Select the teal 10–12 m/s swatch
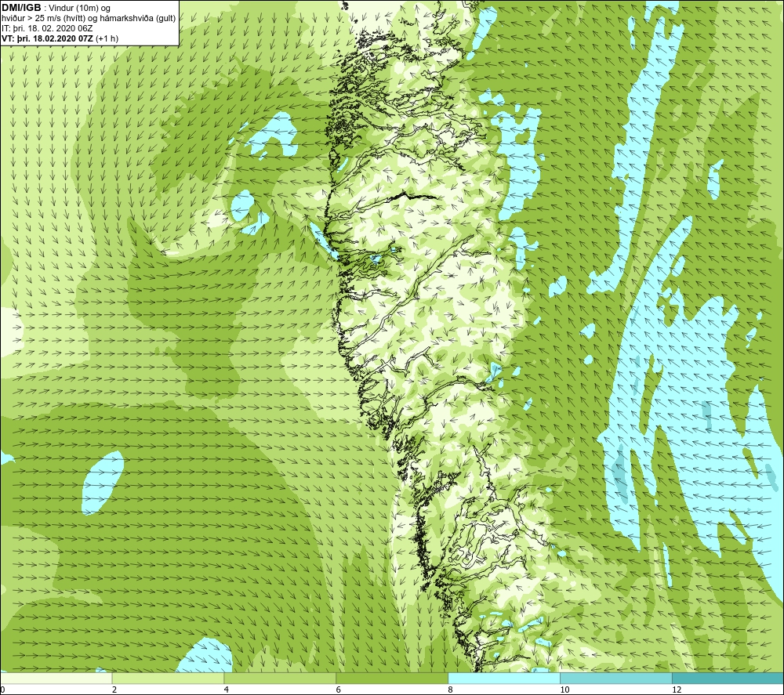Screen dimensions: 784x695 point(616,678)
